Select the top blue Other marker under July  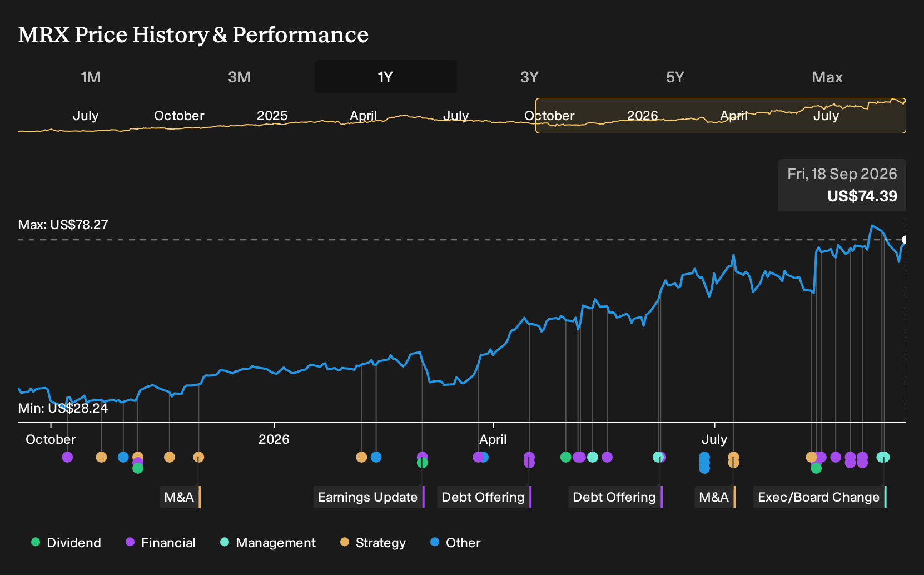point(704,457)
